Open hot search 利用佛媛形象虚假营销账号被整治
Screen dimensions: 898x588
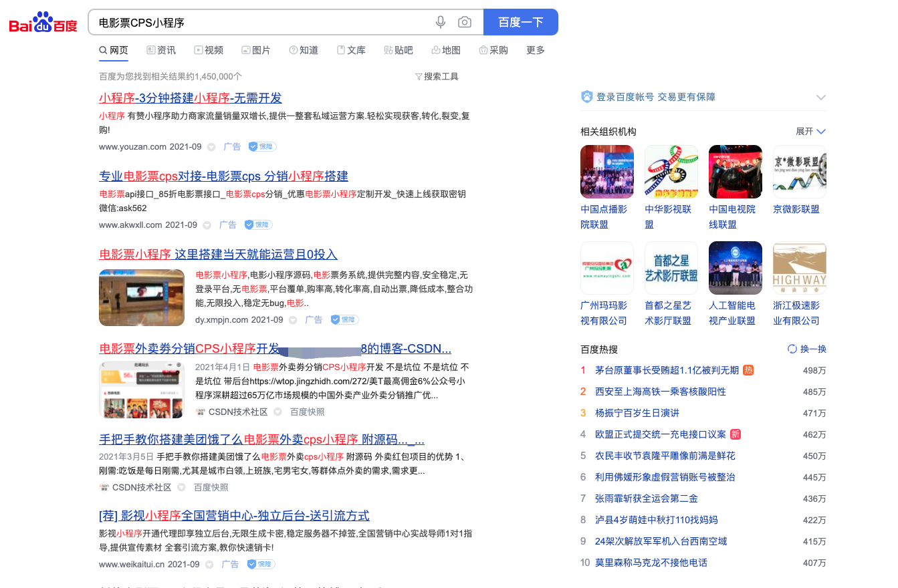click(x=665, y=477)
